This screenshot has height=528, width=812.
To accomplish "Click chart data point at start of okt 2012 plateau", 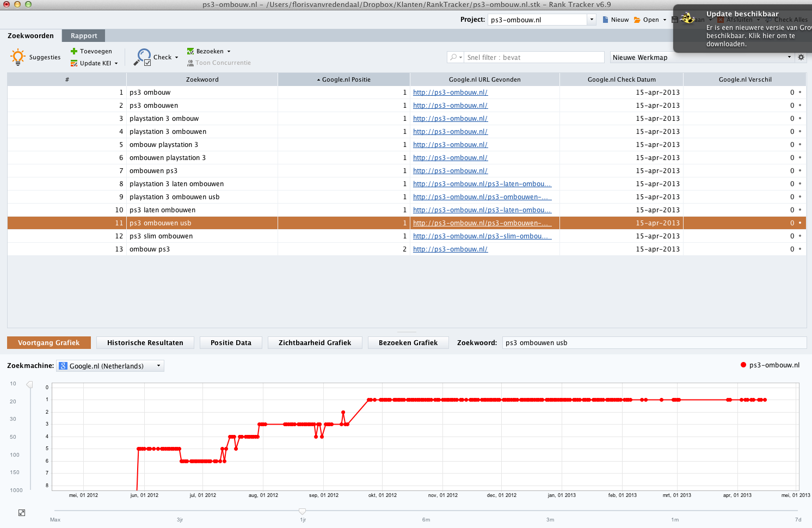I will (369, 400).
